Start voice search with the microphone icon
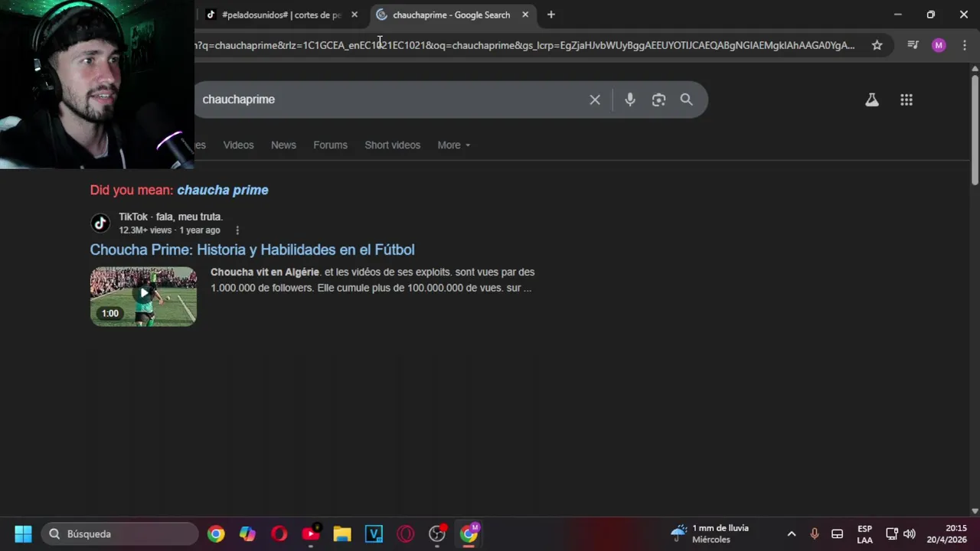This screenshot has width=980, height=551. [630, 99]
